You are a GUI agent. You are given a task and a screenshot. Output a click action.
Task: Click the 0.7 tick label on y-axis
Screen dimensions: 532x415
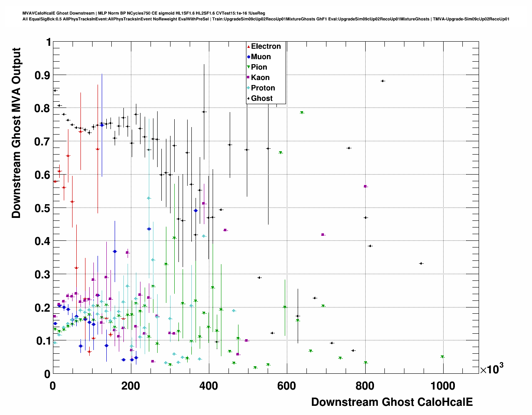pyautogui.click(x=43, y=142)
